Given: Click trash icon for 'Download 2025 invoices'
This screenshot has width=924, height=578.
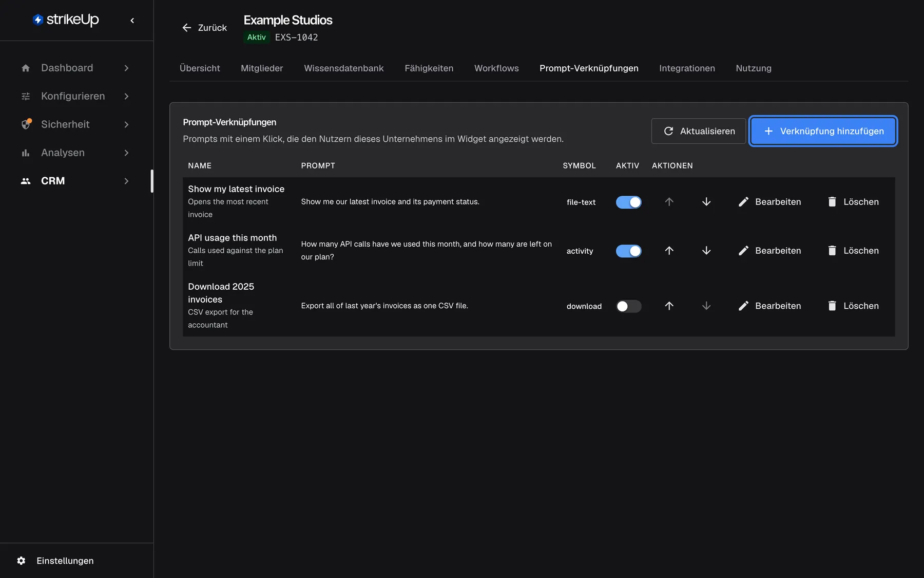Looking at the screenshot, I should [x=832, y=306].
